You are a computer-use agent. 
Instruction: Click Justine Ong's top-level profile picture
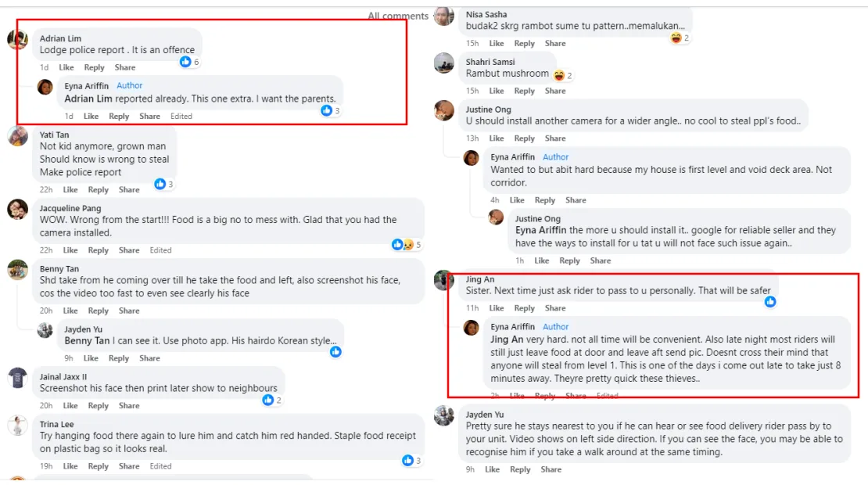point(444,111)
